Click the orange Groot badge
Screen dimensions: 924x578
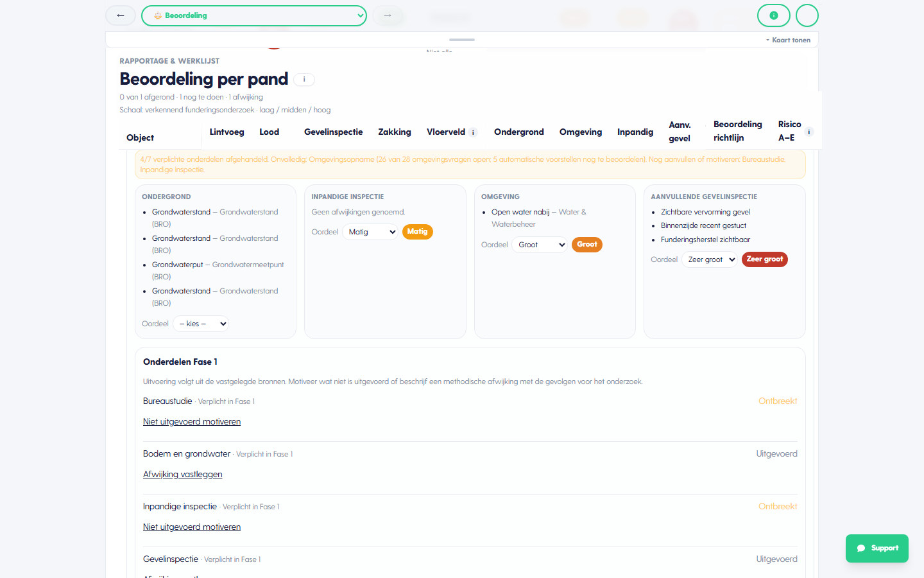[x=587, y=245]
